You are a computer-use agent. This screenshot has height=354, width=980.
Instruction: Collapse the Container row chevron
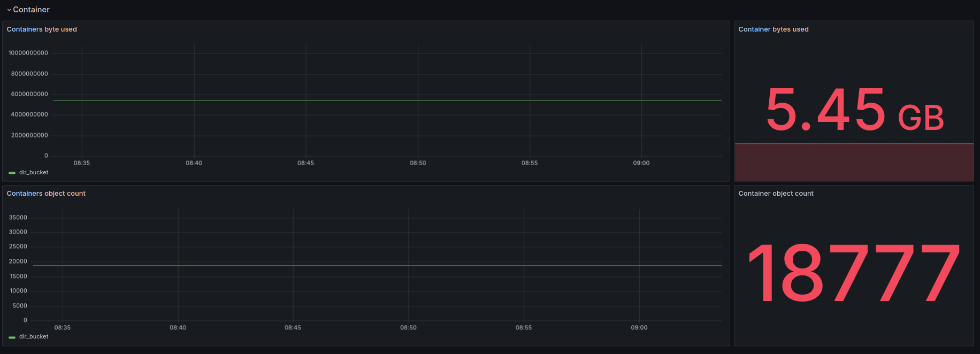coord(9,10)
